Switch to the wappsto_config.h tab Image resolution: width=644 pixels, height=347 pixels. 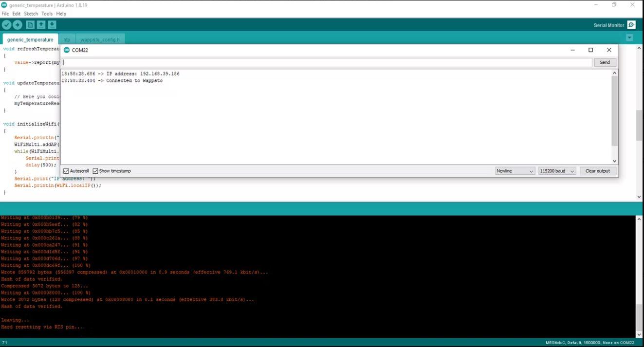[x=100, y=39]
